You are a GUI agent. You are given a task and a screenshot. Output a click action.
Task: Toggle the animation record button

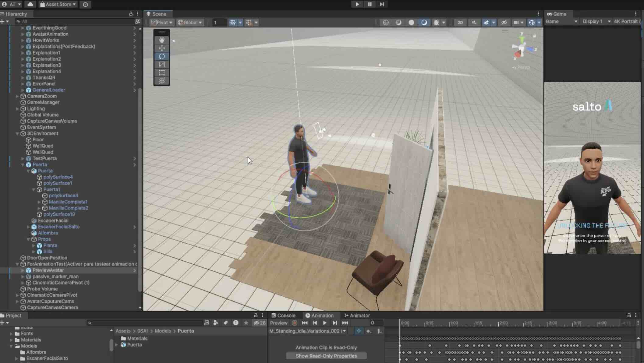pyautogui.click(x=294, y=323)
